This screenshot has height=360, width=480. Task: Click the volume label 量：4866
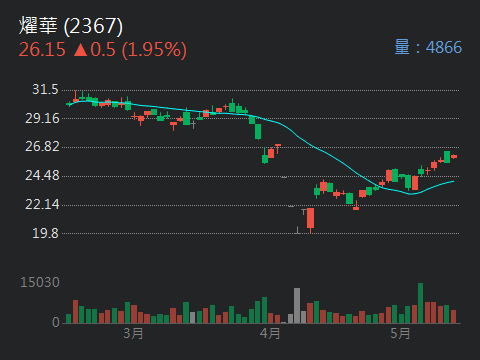[428, 47]
